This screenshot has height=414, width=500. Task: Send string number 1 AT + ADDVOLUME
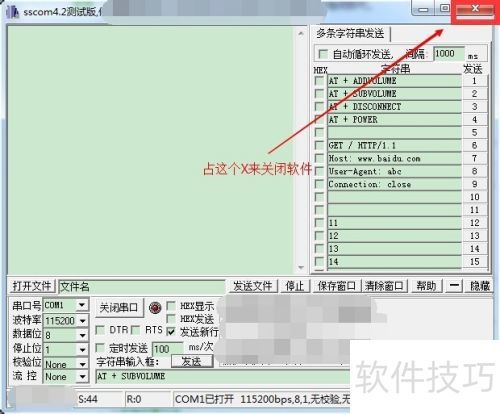point(474,81)
